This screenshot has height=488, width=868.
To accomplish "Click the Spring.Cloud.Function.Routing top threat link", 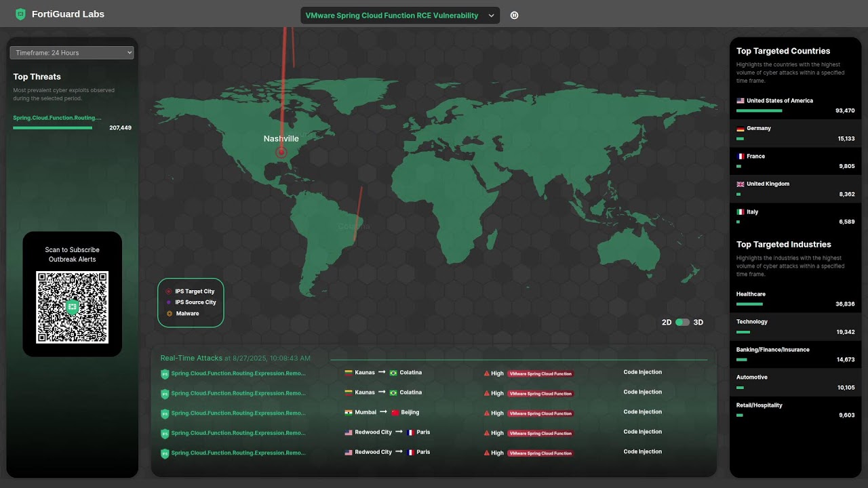I will pyautogui.click(x=58, y=118).
